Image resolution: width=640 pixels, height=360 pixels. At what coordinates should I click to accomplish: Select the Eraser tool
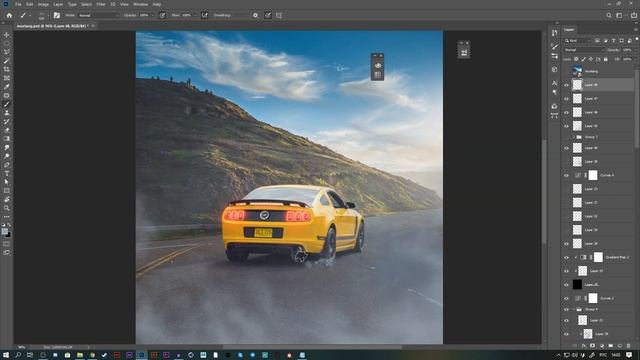click(x=7, y=130)
